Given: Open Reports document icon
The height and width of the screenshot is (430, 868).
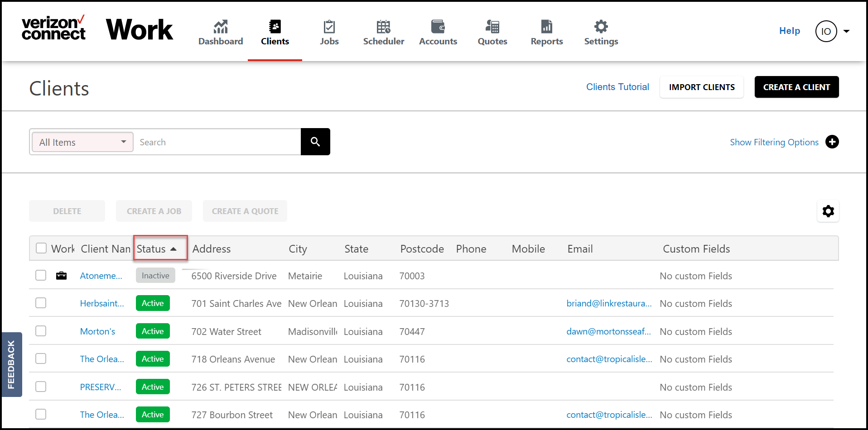Looking at the screenshot, I should point(547,27).
